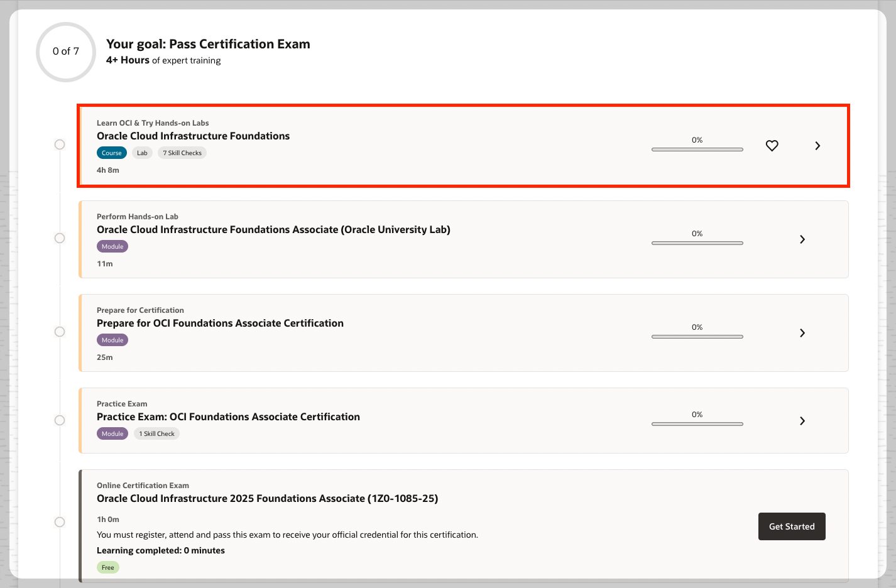The height and width of the screenshot is (588, 896).
Task: Click the blue Course tag
Action: pyautogui.click(x=112, y=153)
